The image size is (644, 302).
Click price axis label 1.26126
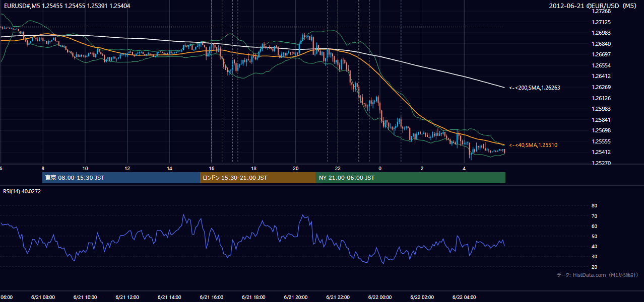tap(602, 98)
